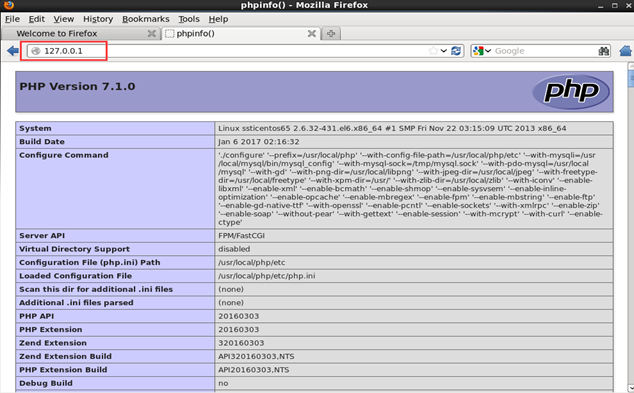
Task: Click the Configuration File (php.ini) Path label
Action: tap(90, 262)
